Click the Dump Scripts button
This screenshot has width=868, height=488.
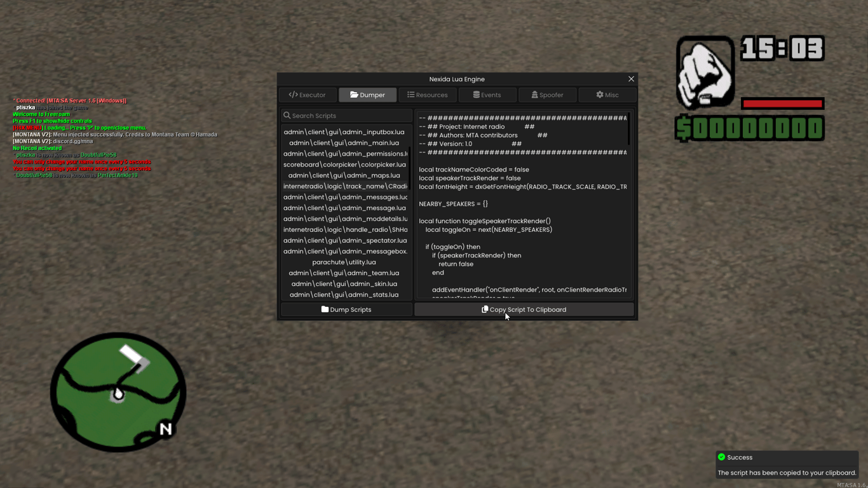tap(346, 309)
